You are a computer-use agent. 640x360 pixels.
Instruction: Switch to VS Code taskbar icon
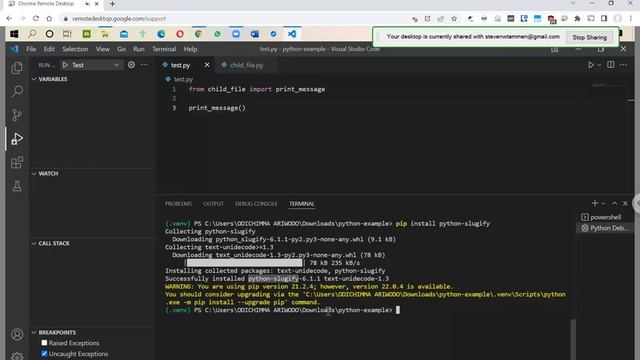[292, 34]
